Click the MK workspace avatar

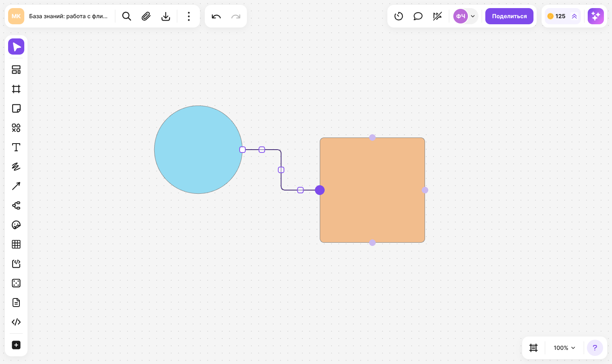[16, 16]
